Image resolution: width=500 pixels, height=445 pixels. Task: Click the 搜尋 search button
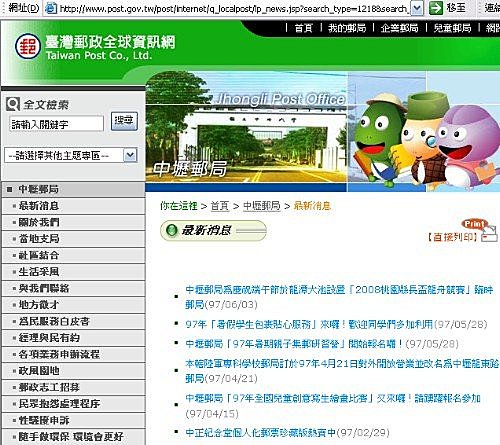(x=124, y=121)
